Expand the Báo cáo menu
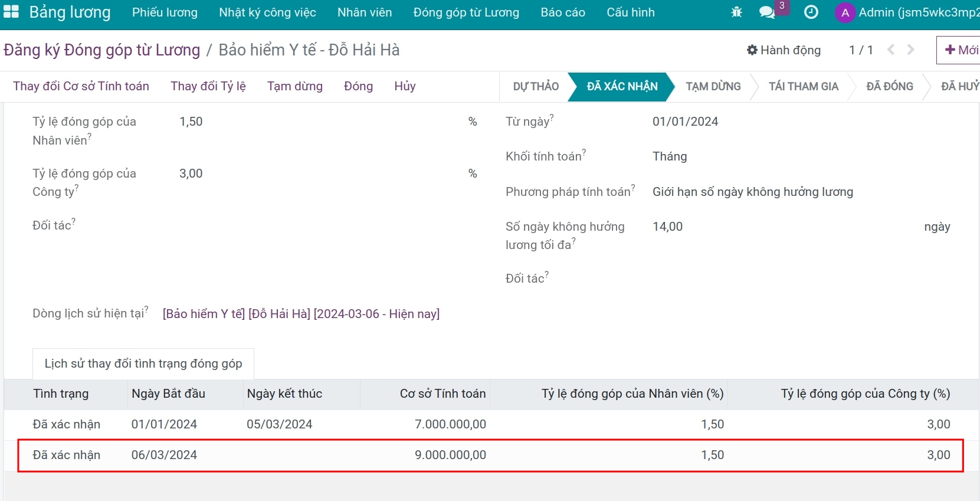 click(562, 12)
